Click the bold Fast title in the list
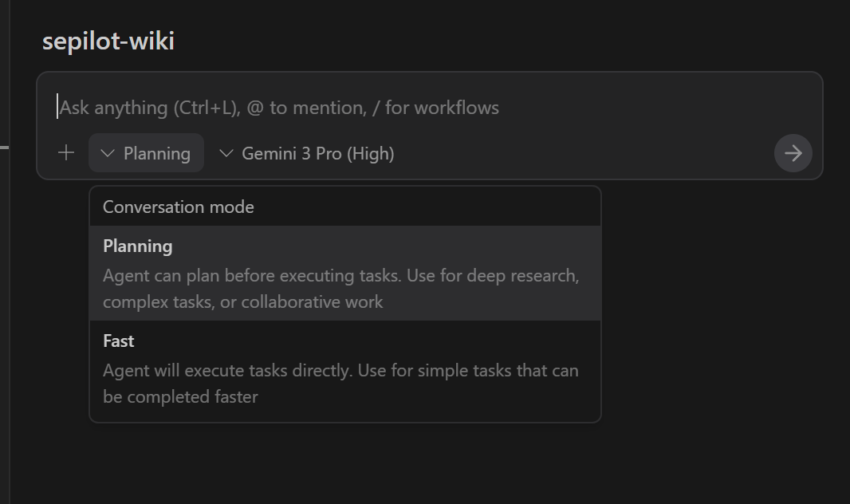The height and width of the screenshot is (504, 850). [x=119, y=341]
